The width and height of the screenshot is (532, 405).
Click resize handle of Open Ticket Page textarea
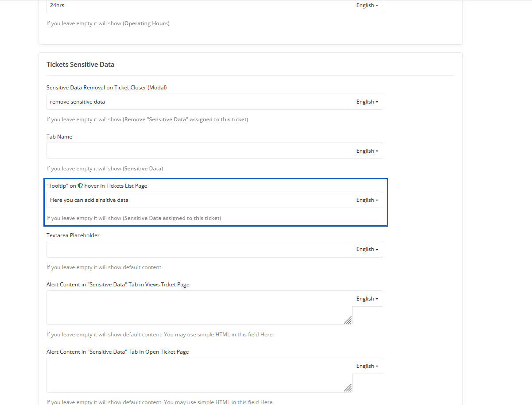pos(348,387)
